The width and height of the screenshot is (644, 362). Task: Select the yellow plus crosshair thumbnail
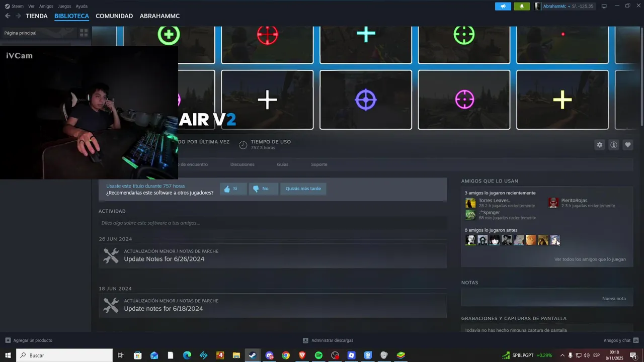tap(562, 100)
